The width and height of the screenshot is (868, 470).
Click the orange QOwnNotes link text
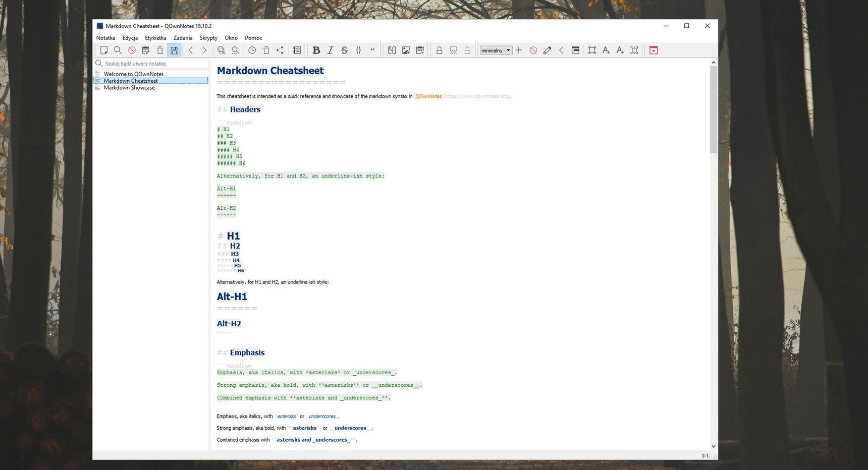click(x=428, y=96)
